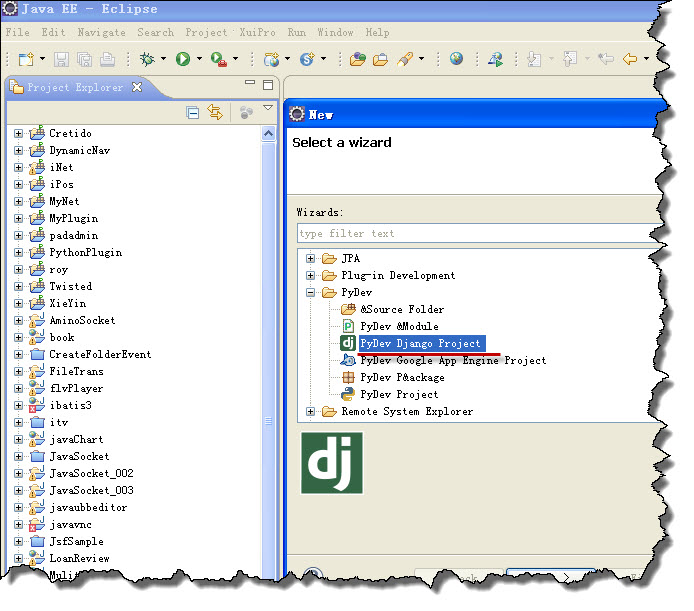Open the dropdown arrow next to New
The image size is (694, 611).
pyautogui.click(x=42, y=58)
